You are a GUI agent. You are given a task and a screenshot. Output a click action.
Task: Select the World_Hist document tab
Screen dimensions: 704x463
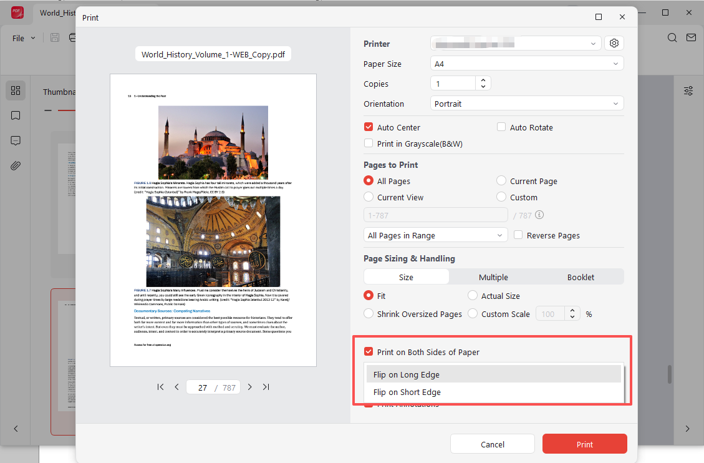pos(57,13)
